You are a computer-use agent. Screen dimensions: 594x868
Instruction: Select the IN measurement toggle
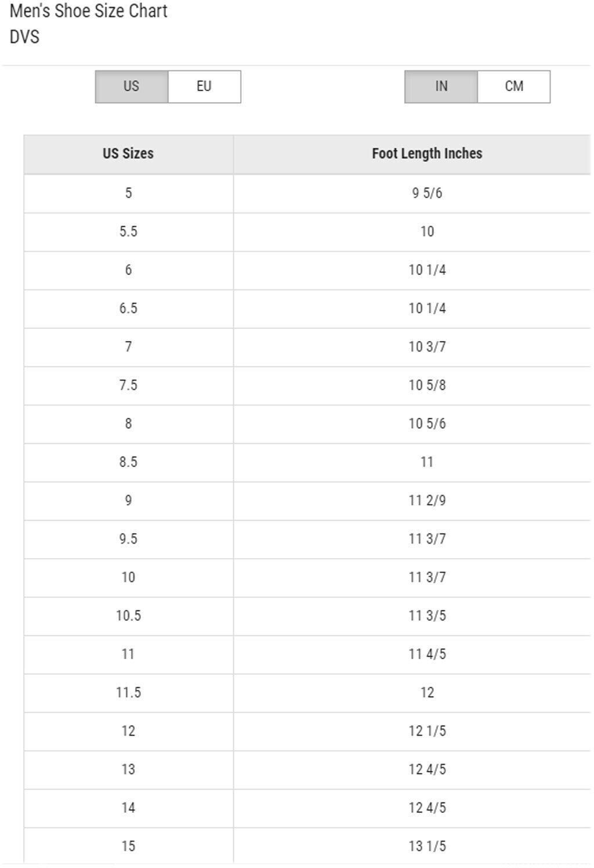pyautogui.click(x=441, y=86)
